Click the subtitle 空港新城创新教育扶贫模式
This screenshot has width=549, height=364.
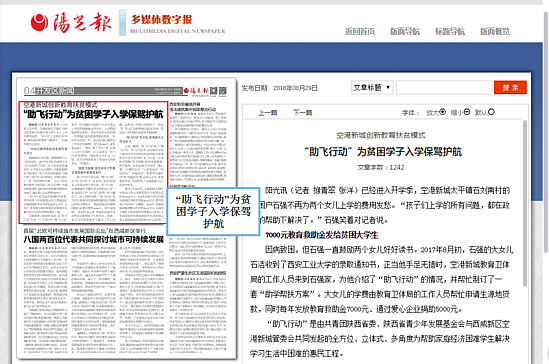(381, 135)
